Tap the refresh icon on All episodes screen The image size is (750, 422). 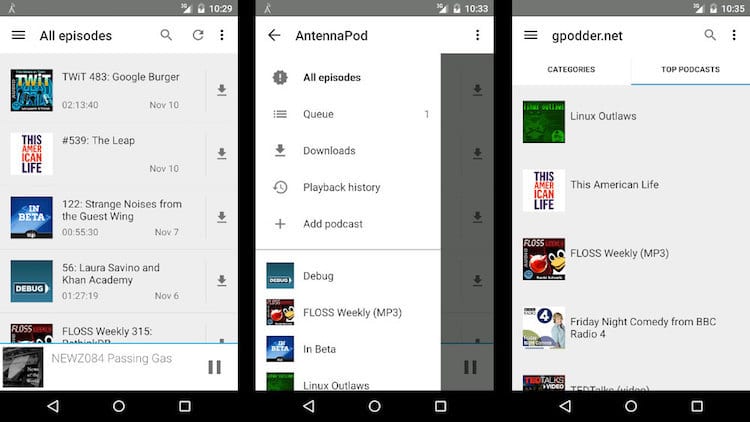tap(198, 35)
